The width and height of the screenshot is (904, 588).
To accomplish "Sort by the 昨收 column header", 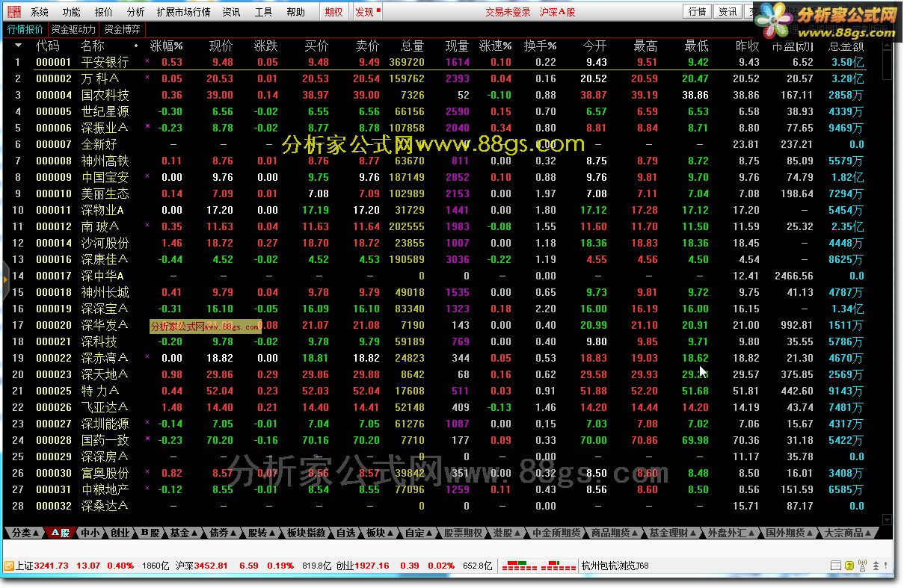I will point(747,46).
